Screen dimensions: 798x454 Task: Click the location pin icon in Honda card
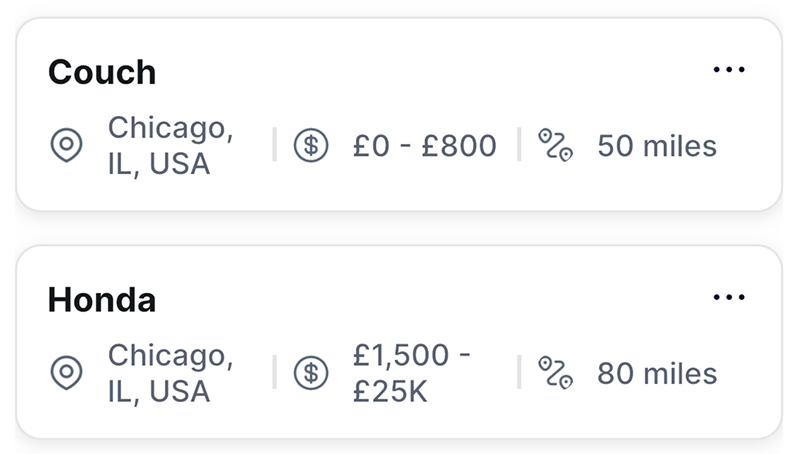[66, 373]
